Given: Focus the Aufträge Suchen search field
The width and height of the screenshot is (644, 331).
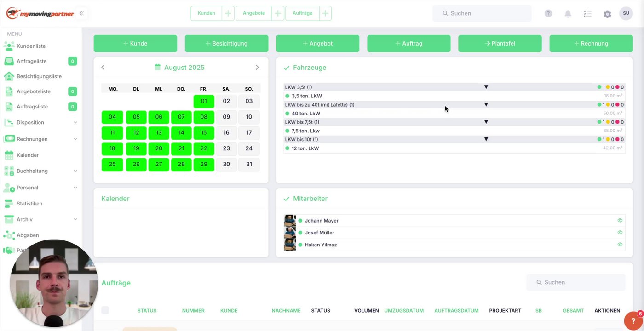Looking at the screenshot, I should [x=576, y=282].
